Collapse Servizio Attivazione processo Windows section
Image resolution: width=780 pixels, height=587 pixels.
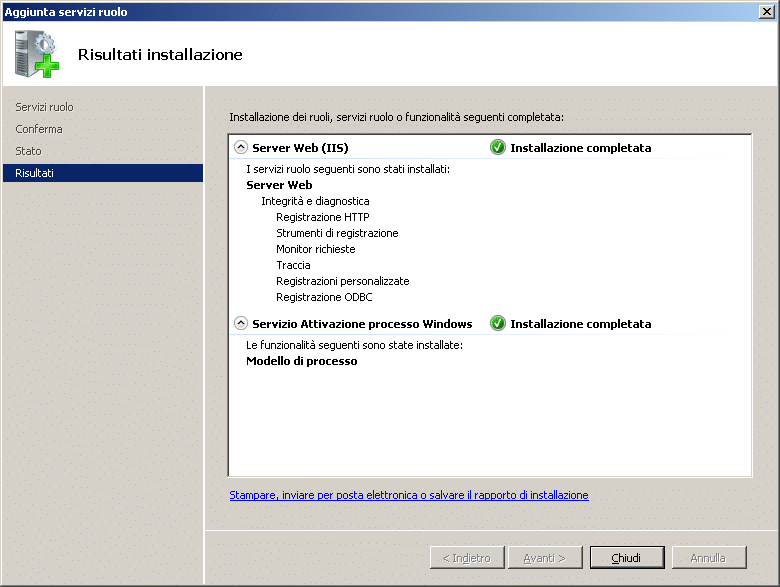pyautogui.click(x=241, y=323)
